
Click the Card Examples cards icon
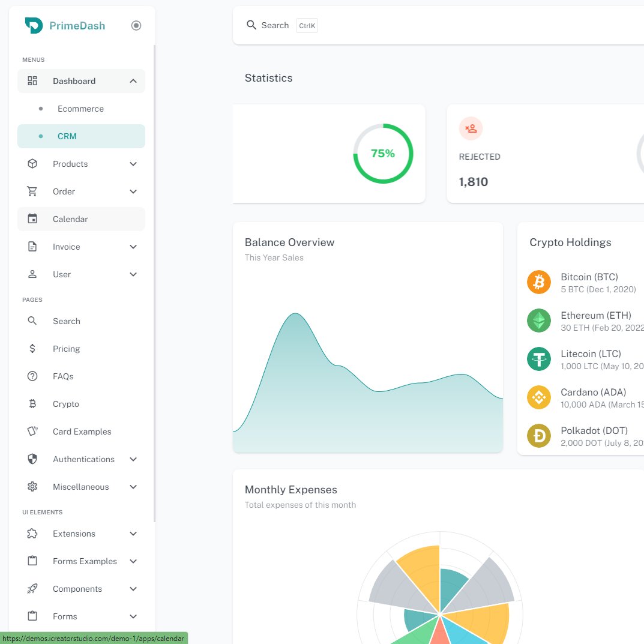(x=32, y=432)
